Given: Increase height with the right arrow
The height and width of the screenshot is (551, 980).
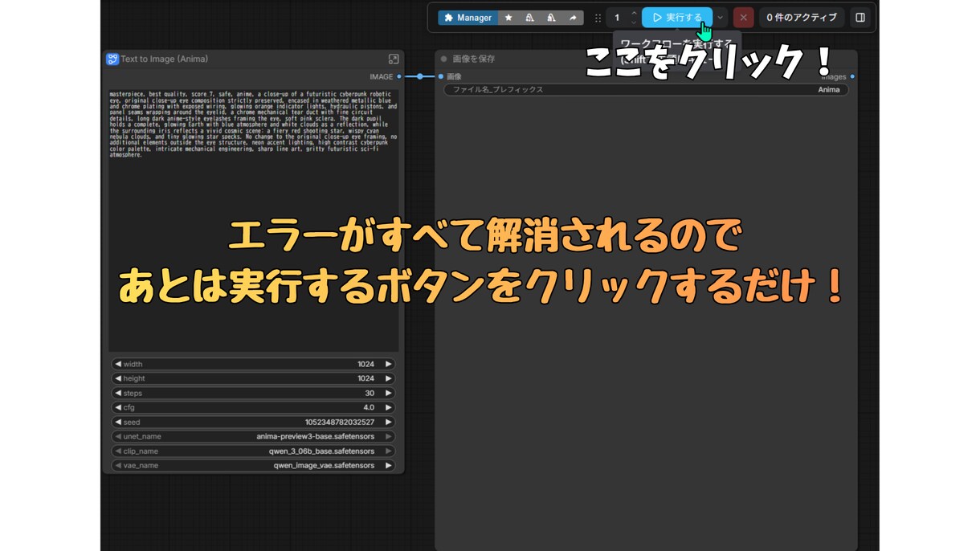Looking at the screenshot, I should click(x=389, y=378).
